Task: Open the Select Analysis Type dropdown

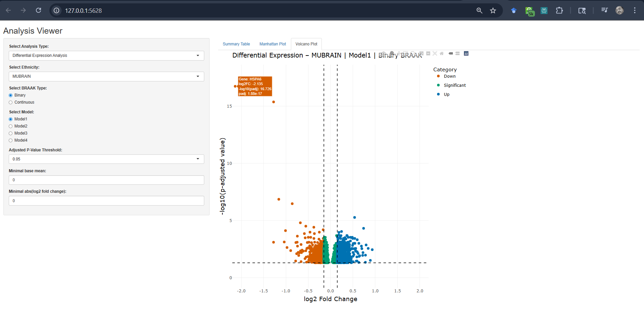Action: coord(106,56)
